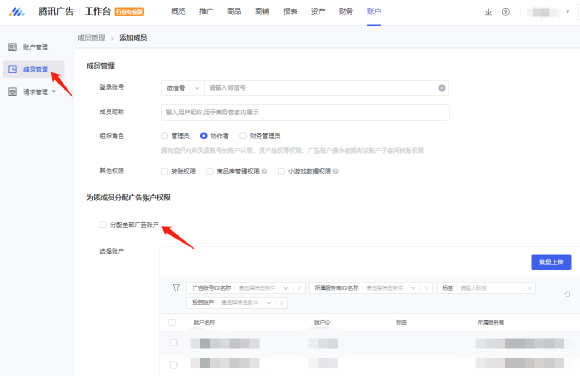Expand the 投放账户 filter dropdown

269,303
